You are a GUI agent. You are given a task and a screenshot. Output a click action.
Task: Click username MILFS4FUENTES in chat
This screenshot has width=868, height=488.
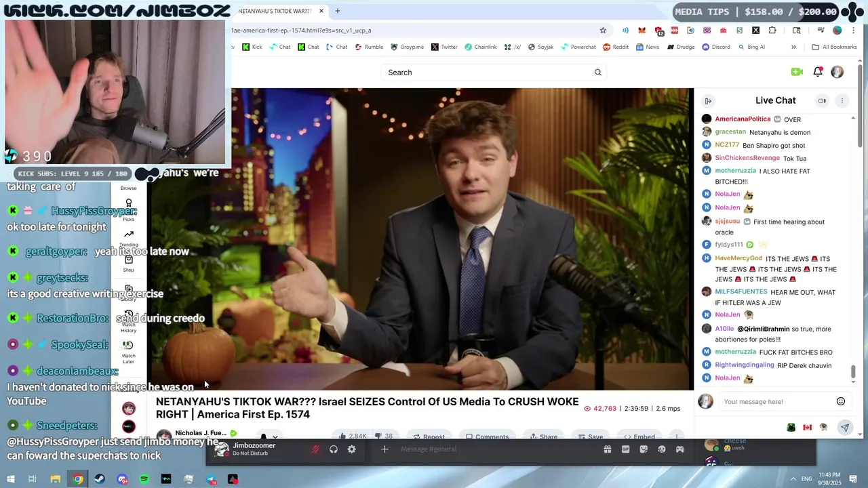(741, 292)
